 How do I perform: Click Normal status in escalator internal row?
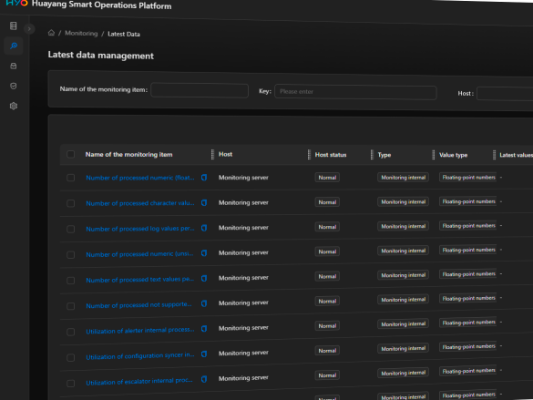pyautogui.click(x=327, y=375)
